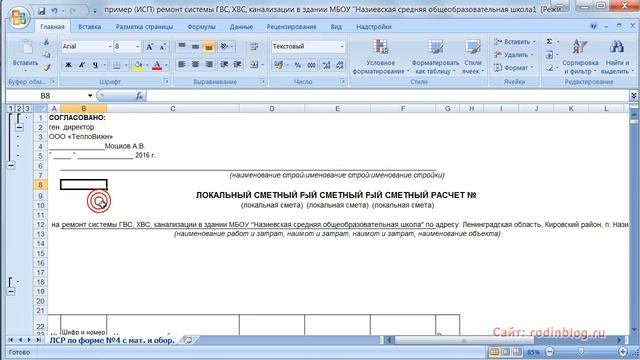Increase decimal places
The height and width of the screenshot is (360, 640).
(x=326, y=65)
